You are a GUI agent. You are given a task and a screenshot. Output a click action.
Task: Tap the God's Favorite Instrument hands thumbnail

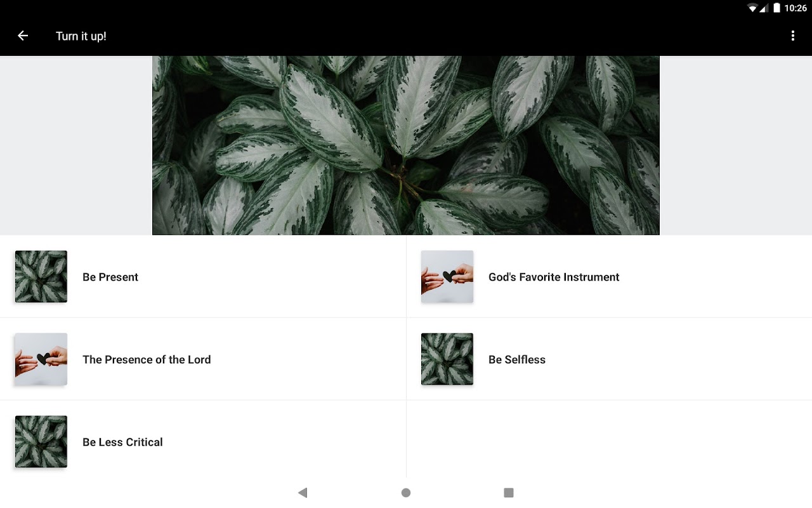tap(447, 276)
